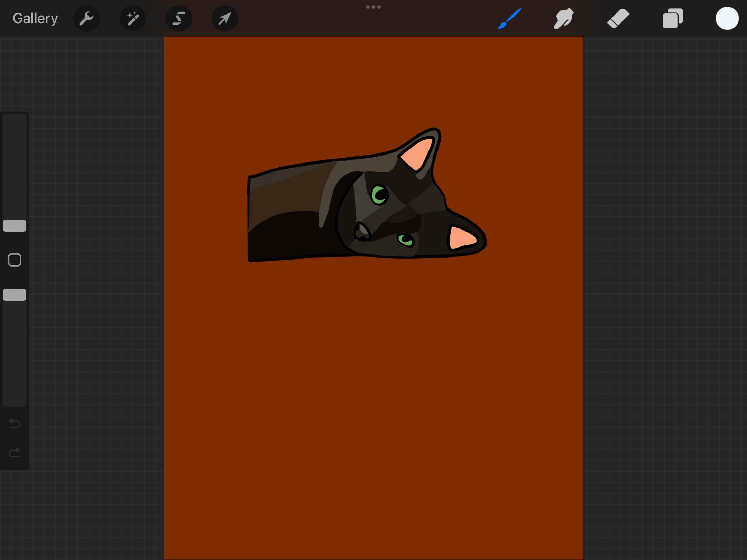
Task: Click the brush size slider handle
Action: pos(15,226)
